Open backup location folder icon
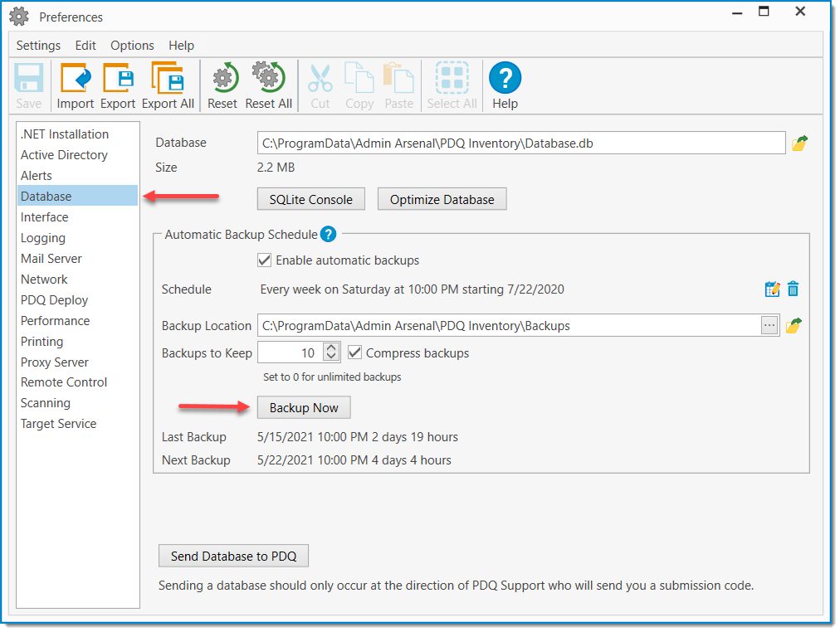Screen dimensions: 840x632 pos(794,325)
